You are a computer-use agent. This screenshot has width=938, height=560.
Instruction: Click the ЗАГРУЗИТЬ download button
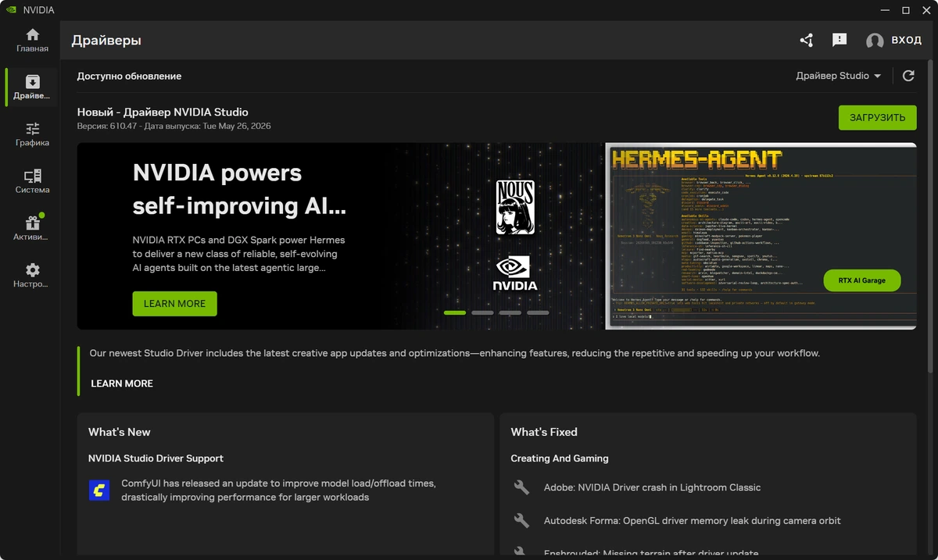click(878, 118)
